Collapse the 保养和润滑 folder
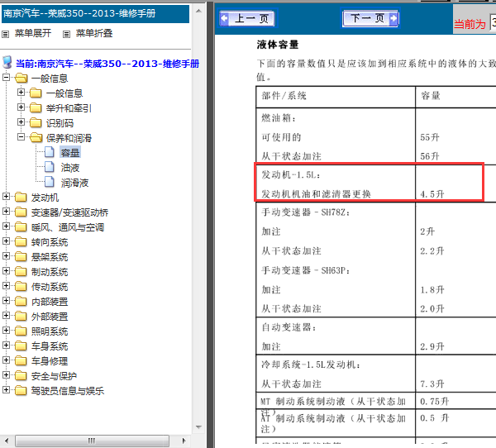Viewport: 496px width, 448px height. pos(21,136)
